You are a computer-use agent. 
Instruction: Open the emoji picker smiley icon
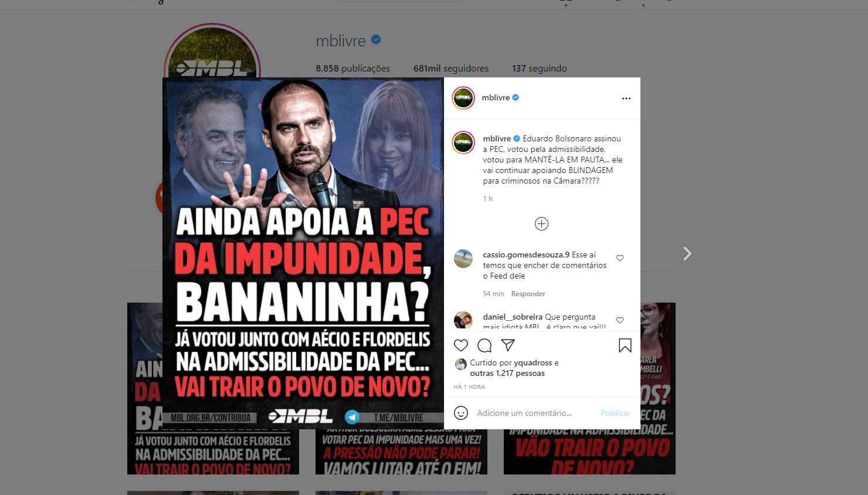point(461,413)
